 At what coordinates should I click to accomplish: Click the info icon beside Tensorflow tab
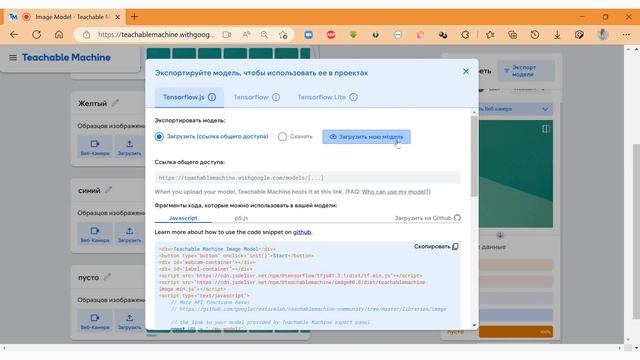click(276, 97)
